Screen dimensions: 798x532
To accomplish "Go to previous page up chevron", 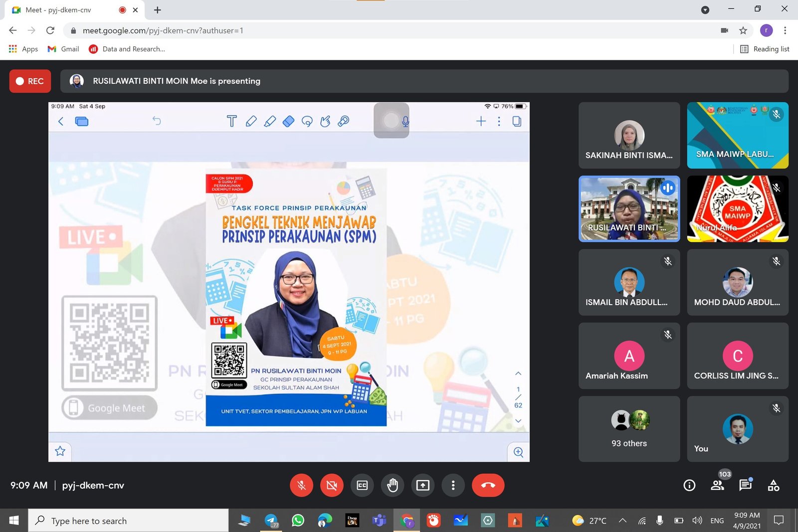I will pyautogui.click(x=518, y=373).
